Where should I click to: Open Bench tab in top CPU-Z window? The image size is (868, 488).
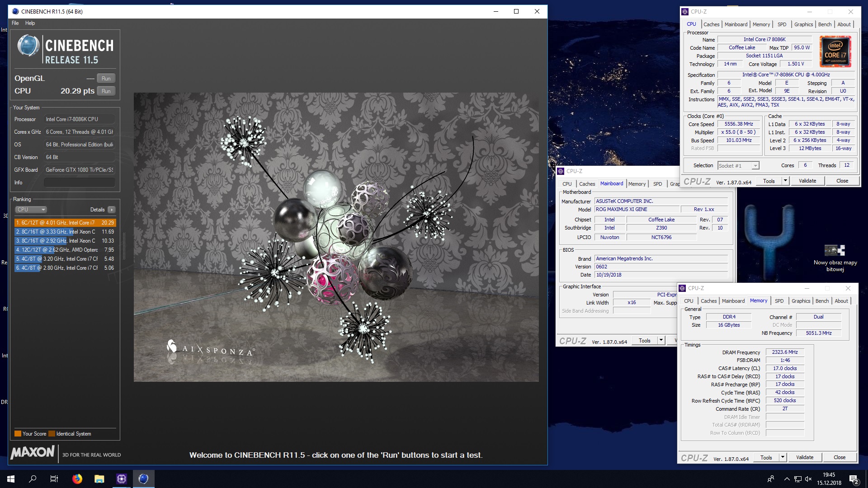tap(825, 24)
